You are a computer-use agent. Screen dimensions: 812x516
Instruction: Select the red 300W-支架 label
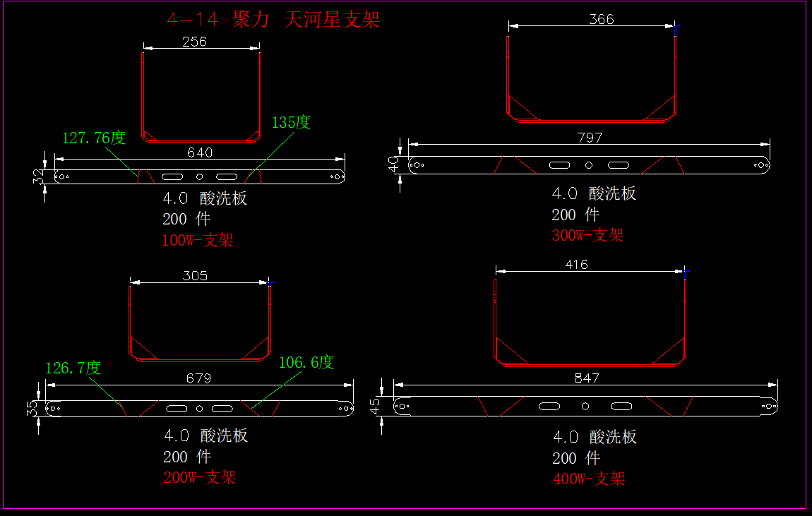click(x=588, y=235)
